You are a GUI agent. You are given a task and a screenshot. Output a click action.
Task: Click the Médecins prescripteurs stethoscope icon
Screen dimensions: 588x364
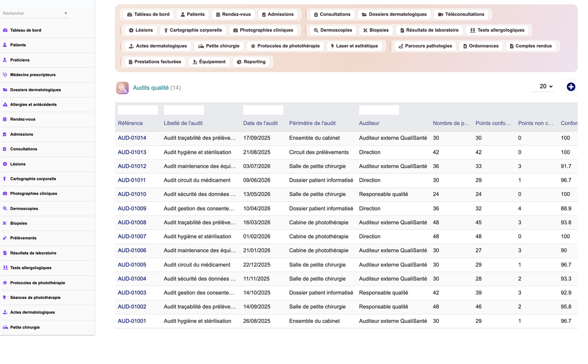pos(5,75)
